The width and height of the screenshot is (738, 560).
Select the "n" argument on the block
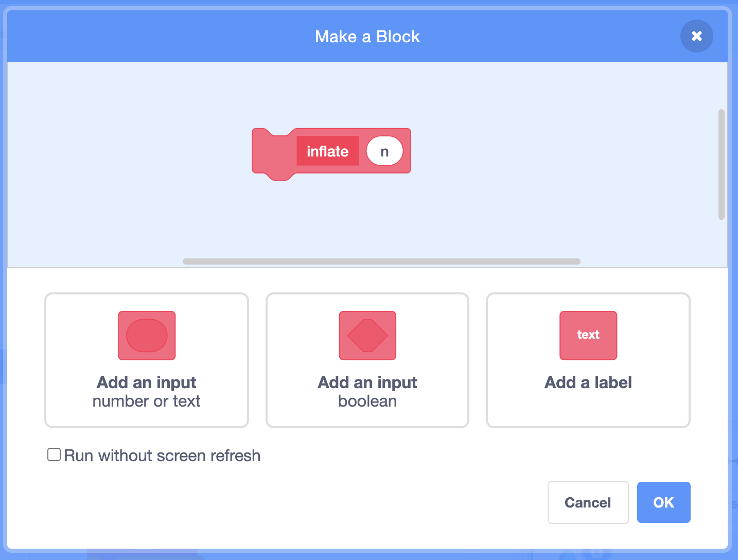click(384, 151)
